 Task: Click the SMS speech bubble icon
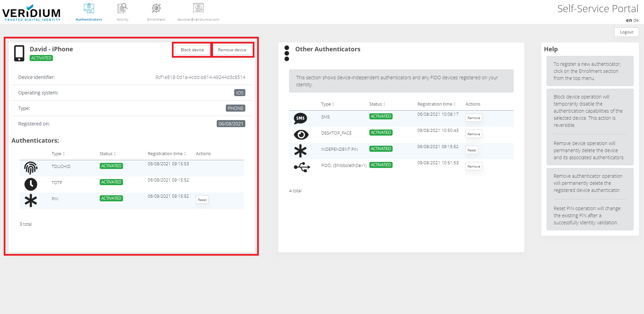coord(300,118)
